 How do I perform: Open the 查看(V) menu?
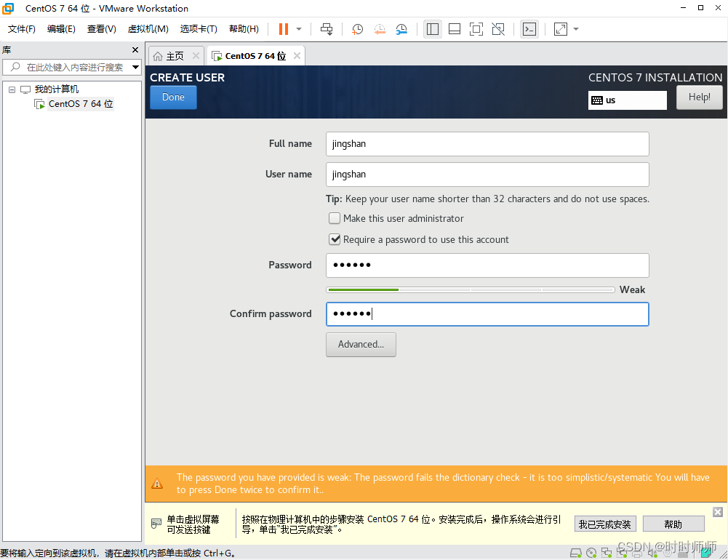102,29
